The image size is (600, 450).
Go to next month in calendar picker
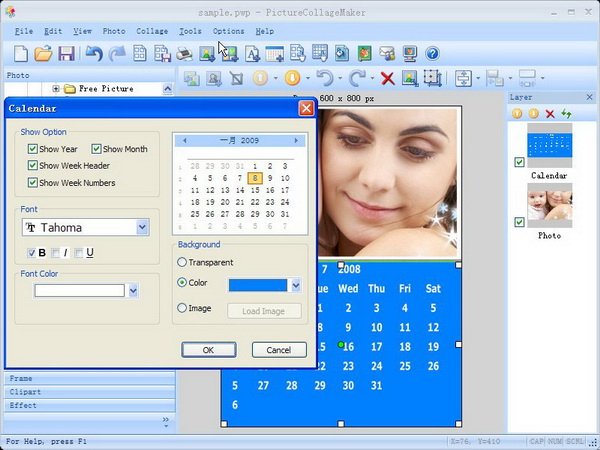[296, 141]
